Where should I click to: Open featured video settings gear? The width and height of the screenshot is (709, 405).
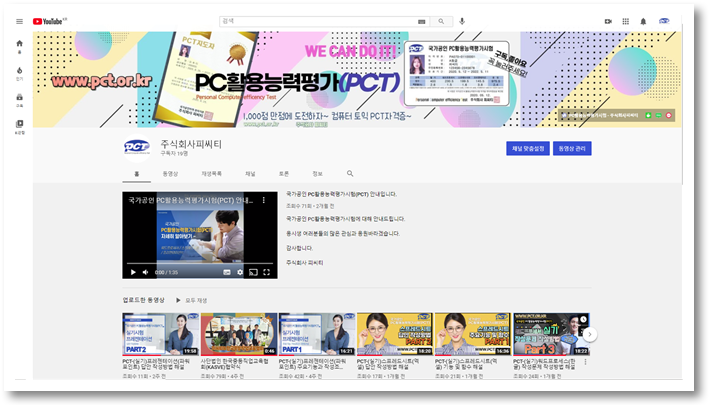click(240, 272)
